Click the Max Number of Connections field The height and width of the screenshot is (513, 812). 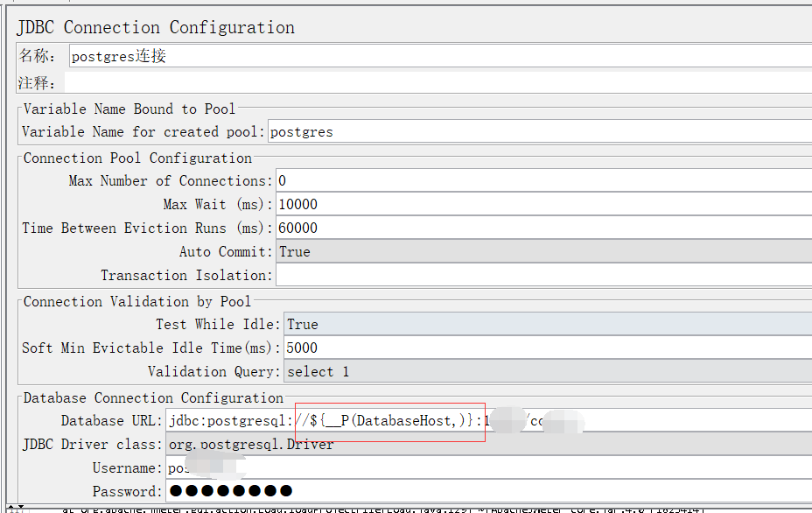(543, 180)
